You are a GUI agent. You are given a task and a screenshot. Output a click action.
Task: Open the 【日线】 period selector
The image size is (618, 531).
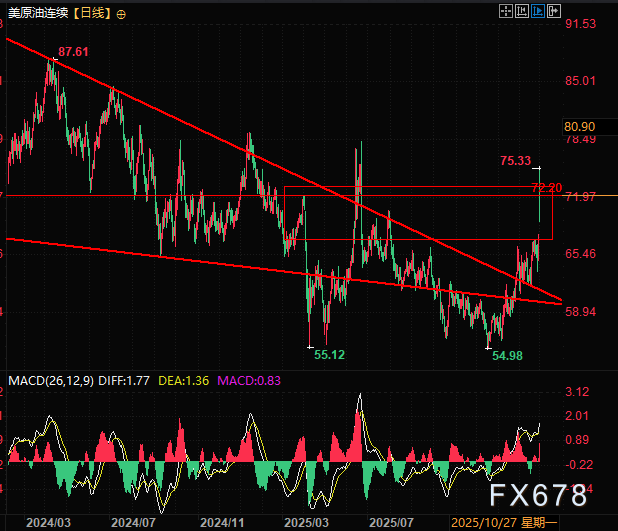click(x=90, y=14)
